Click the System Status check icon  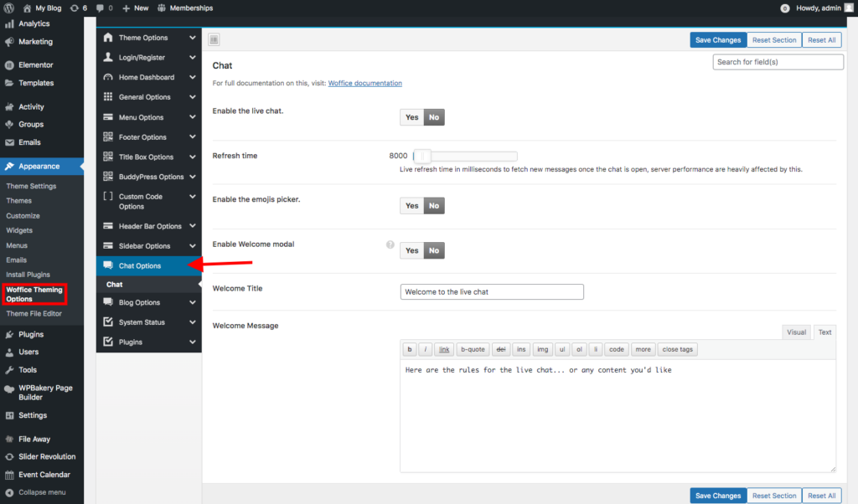[108, 321]
